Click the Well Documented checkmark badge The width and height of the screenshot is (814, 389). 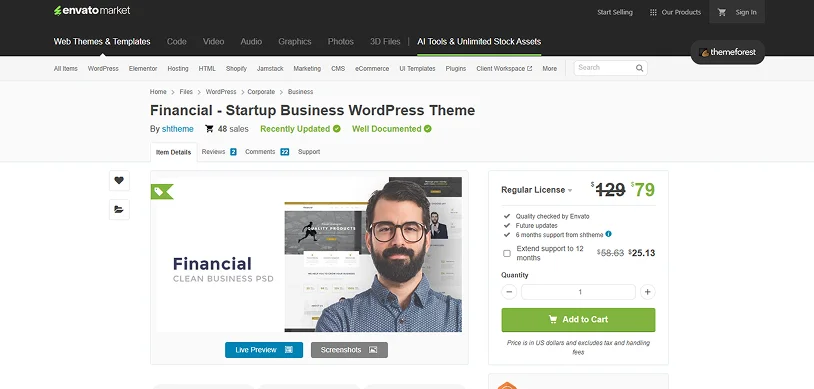[x=428, y=129]
